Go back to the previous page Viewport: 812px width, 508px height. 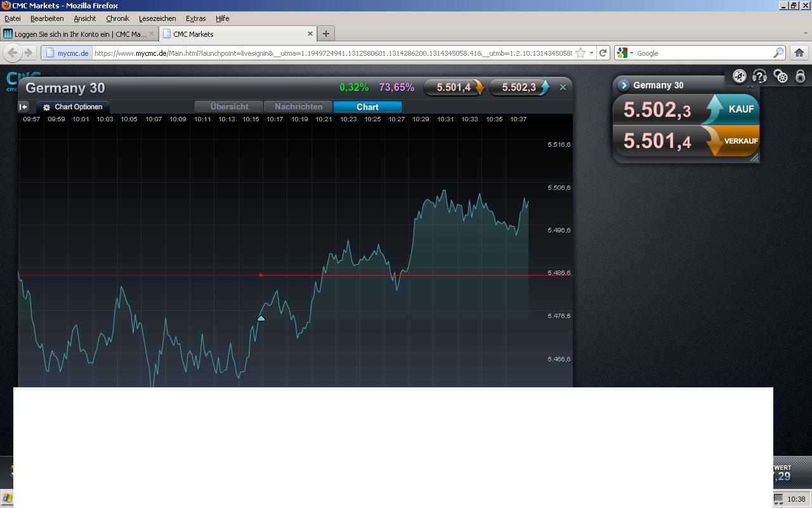[13, 53]
